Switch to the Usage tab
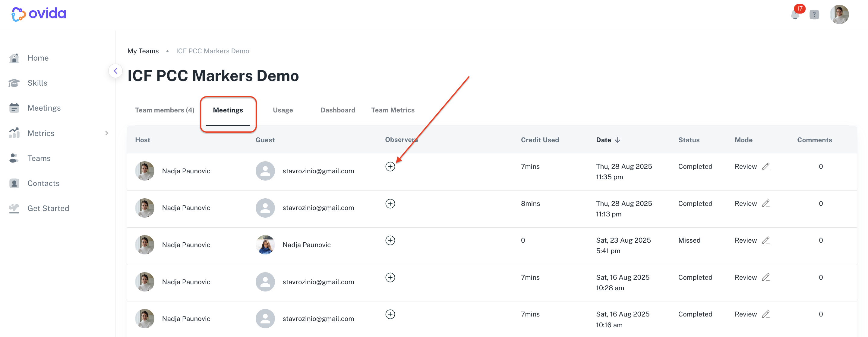The height and width of the screenshot is (337, 868). (x=283, y=110)
